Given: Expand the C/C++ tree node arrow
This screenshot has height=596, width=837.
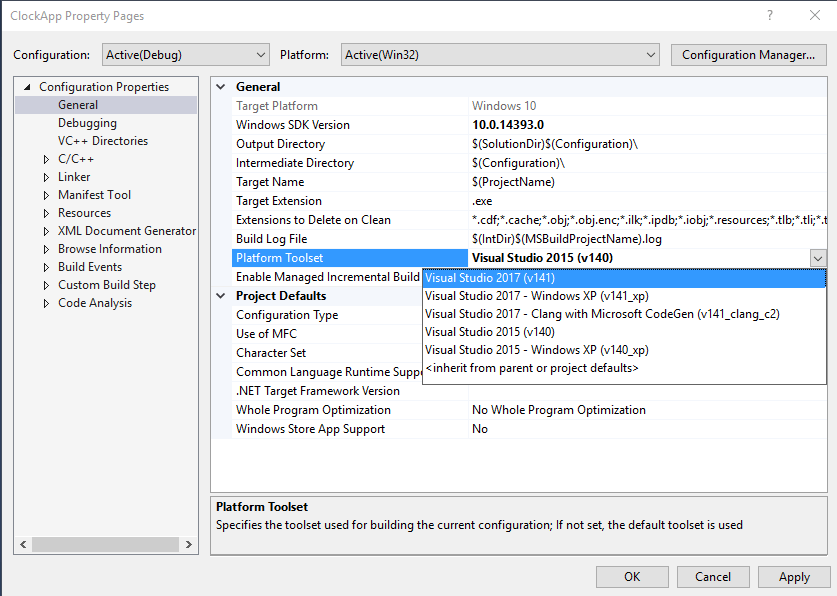Looking at the screenshot, I should tap(46, 159).
